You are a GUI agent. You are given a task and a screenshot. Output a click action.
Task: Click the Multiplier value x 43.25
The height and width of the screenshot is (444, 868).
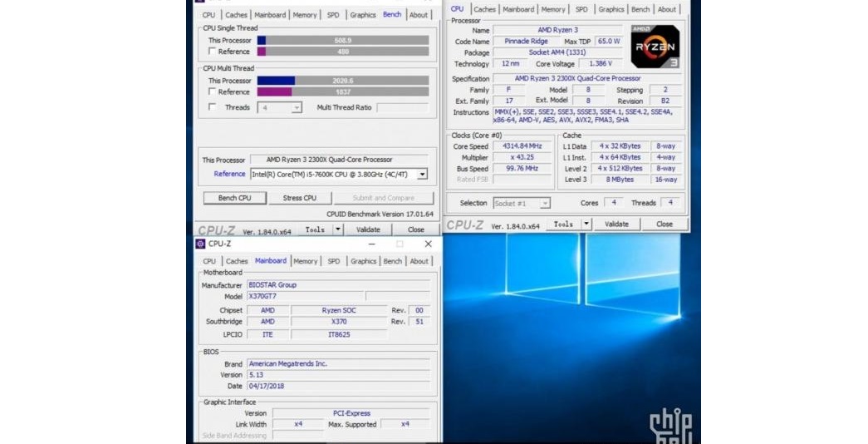click(522, 157)
